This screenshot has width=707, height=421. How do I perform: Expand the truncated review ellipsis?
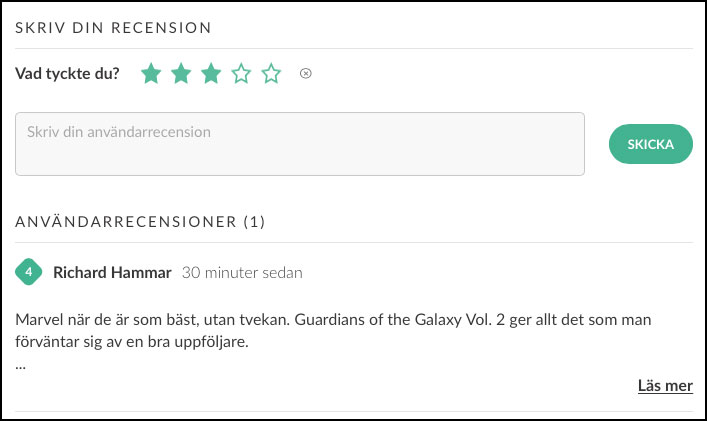[x=21, y=364]
